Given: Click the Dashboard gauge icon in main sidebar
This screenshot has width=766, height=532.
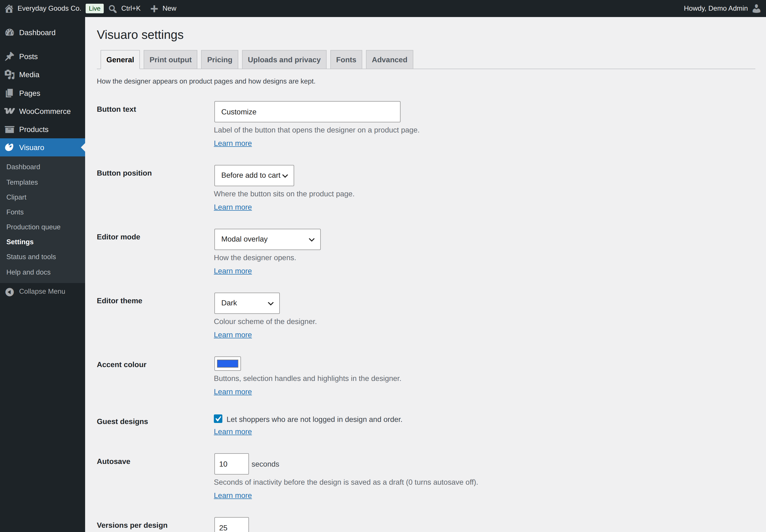Looking at the screenshot, I should click(x=10, y=33).
